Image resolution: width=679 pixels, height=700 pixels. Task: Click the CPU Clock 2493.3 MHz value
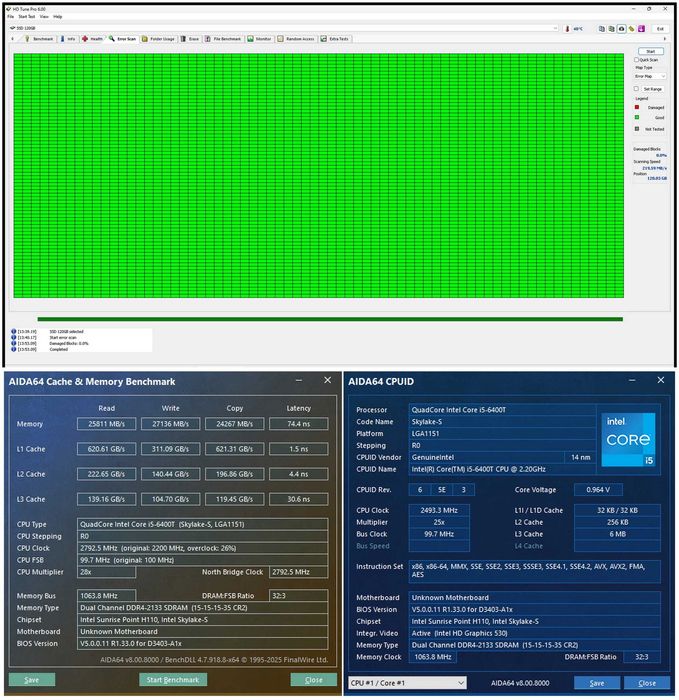click(439, 510)
